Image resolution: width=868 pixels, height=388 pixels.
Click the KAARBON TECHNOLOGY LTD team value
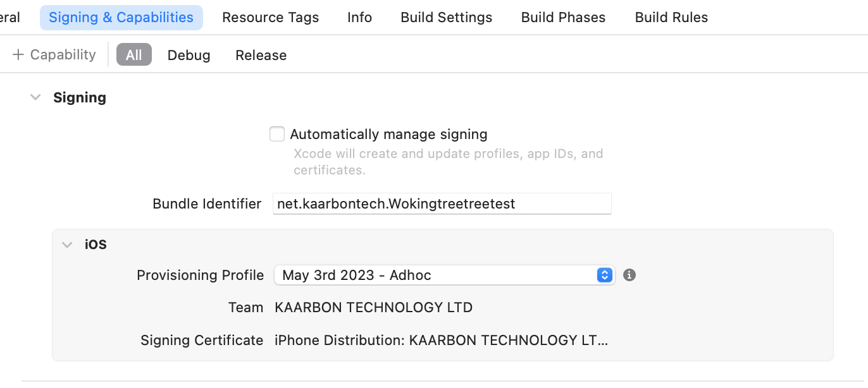pyautogui.click(x=373, y=308)
